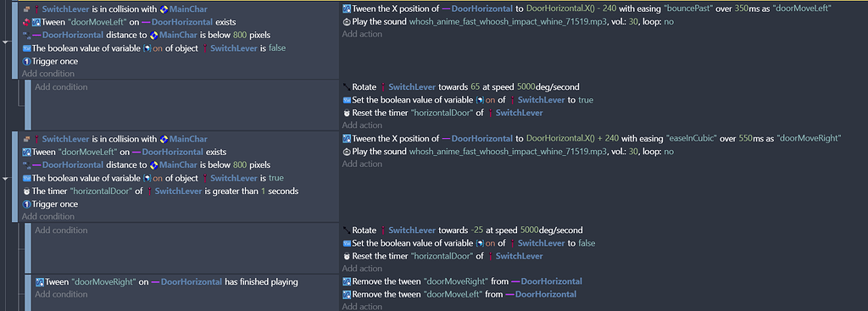Click timer icon of Reset timer below "to true"
The width and height of the screenshot is (868, 311).
tap(347, 113)
